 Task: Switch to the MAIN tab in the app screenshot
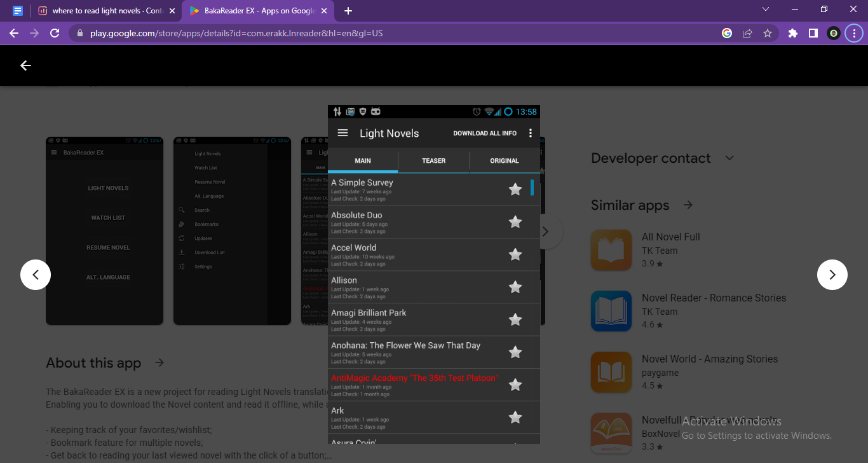point(363,161)
